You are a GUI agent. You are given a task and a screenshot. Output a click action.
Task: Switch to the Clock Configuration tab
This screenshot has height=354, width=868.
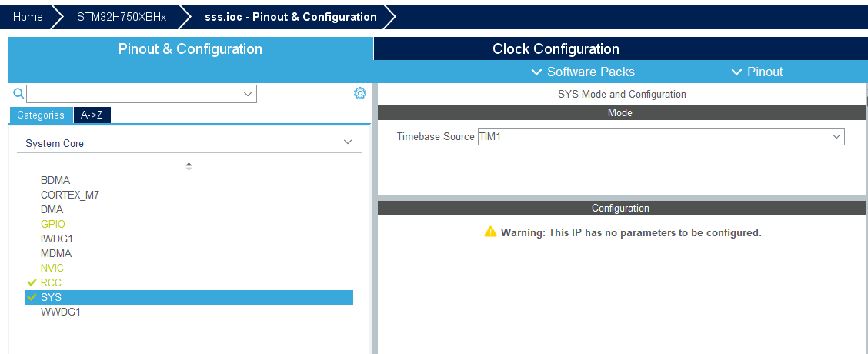(x=556, y=48)
